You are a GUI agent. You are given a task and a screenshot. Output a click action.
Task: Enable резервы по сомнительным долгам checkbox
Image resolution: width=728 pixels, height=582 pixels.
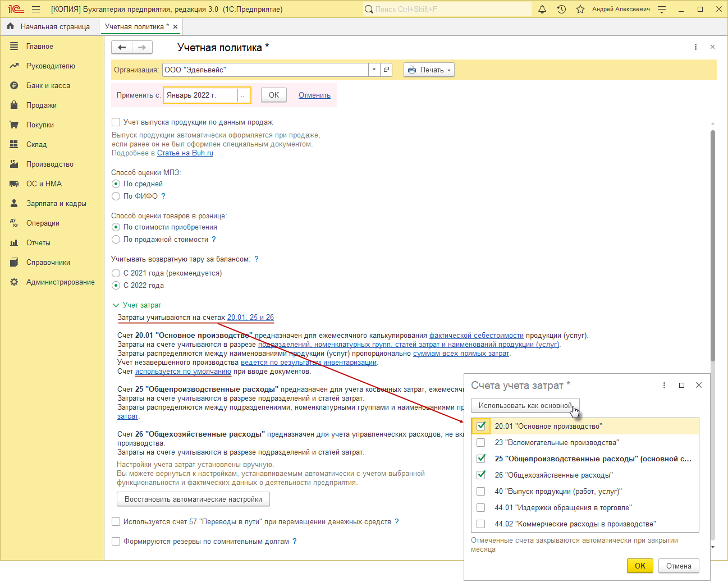[x=116, y=541]
